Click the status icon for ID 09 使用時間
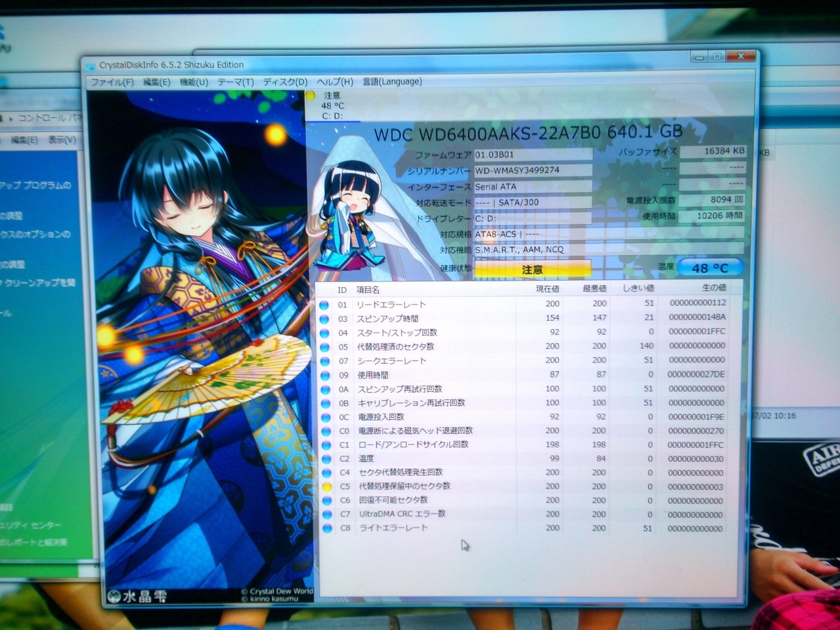Image resolution: width=840 pixels, height=630 pixels. point(324,375)
